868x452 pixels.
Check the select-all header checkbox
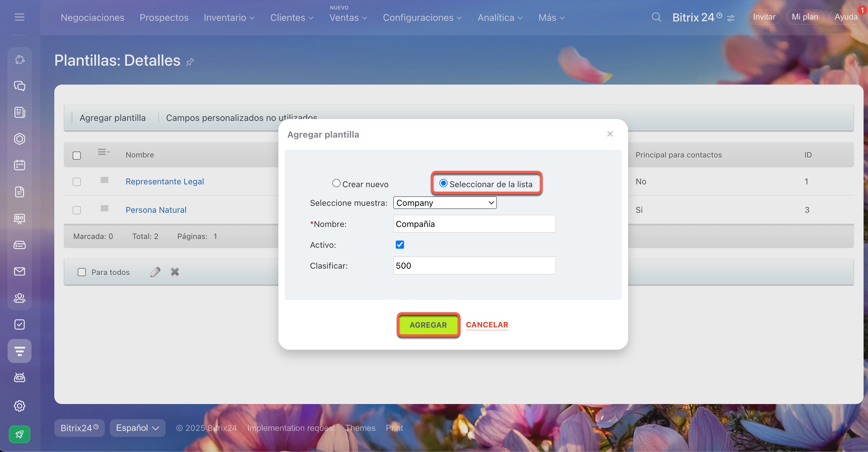pyautogui.click(x=77, y=155)
